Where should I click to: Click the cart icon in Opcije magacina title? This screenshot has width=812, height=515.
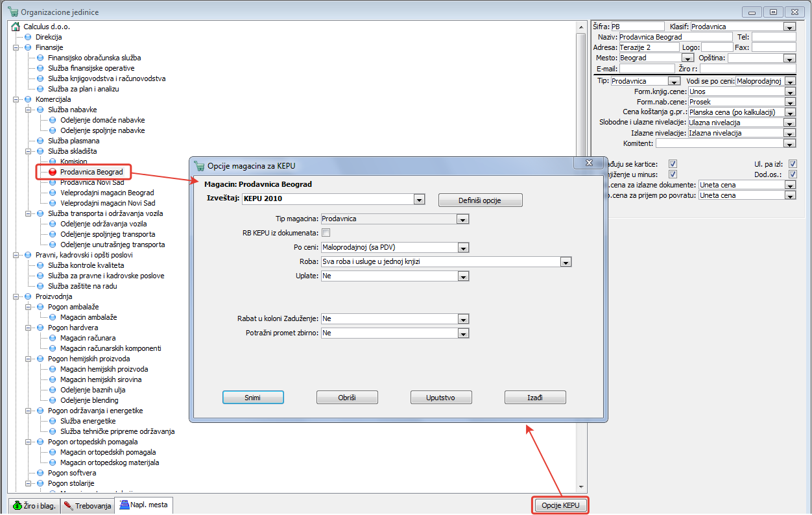(x=199, y=166)
